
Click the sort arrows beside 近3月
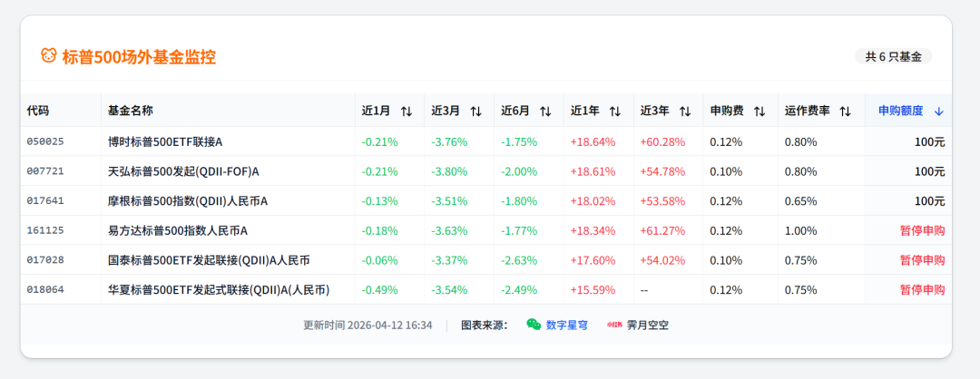pyautogui.click(x=475, y=112)
